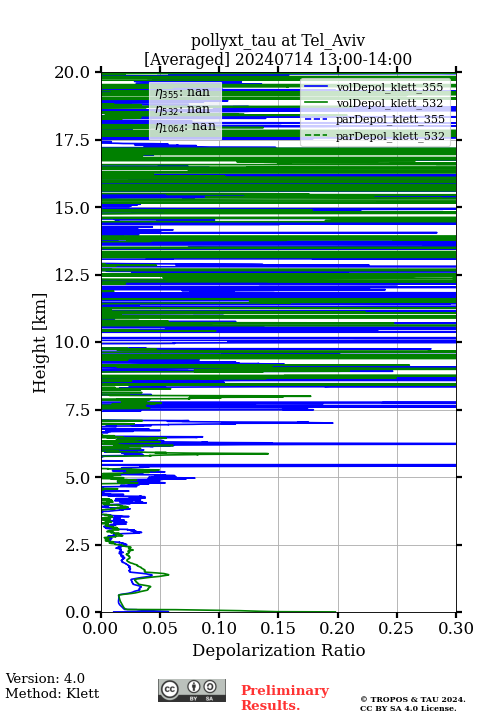Click the η1064: nan annotation

185,127
